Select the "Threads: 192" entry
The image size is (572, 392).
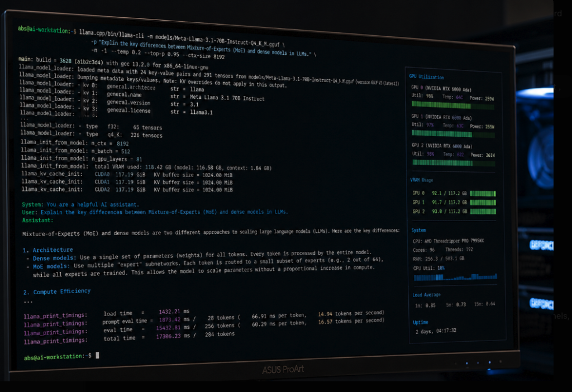click(x=459, y=250)
